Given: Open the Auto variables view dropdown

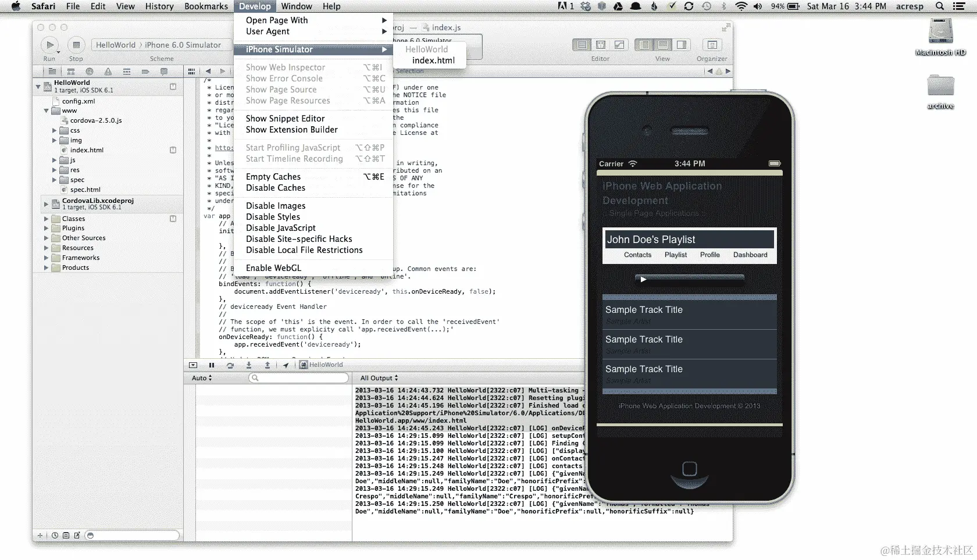Looking at the screenshot, I should (202, 378).
